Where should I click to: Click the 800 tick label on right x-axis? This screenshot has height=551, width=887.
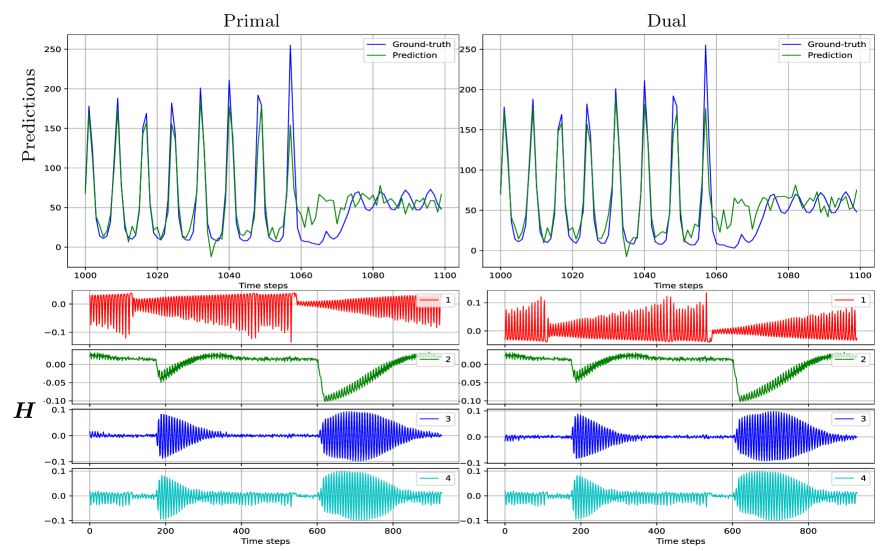pos(808,531)
